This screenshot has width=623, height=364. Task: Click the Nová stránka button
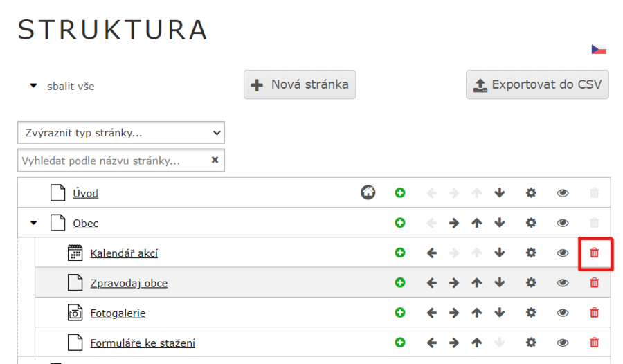(x=300, y=84)
